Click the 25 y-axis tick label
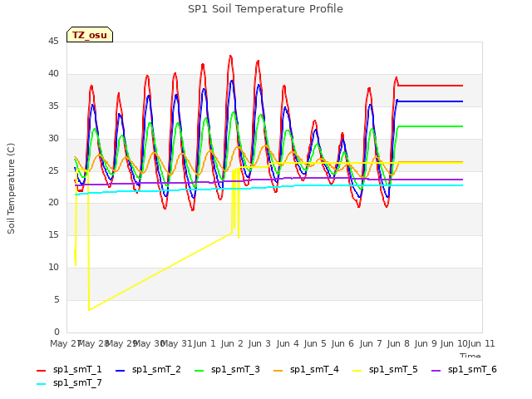 click(53, 170)
